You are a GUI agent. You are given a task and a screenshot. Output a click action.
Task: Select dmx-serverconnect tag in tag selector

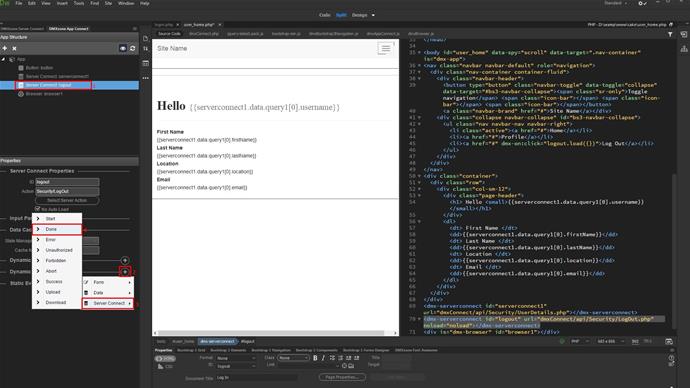(217, 341)
